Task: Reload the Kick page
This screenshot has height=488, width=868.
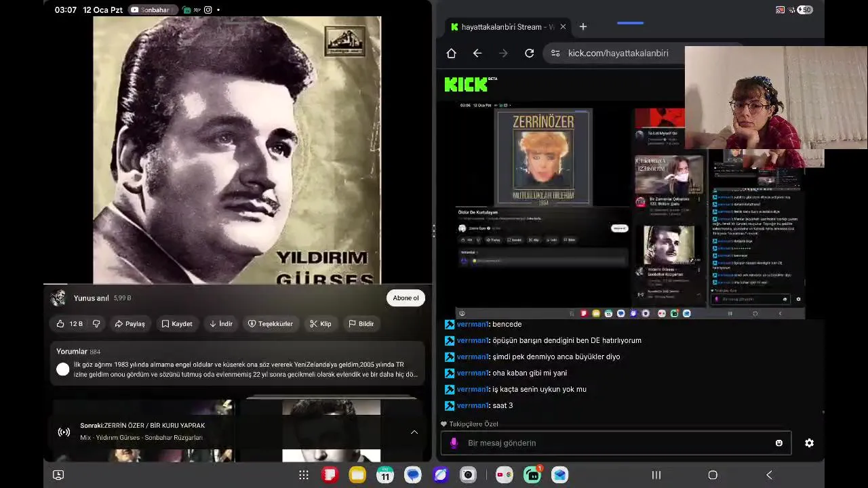Action: (530, 53)
